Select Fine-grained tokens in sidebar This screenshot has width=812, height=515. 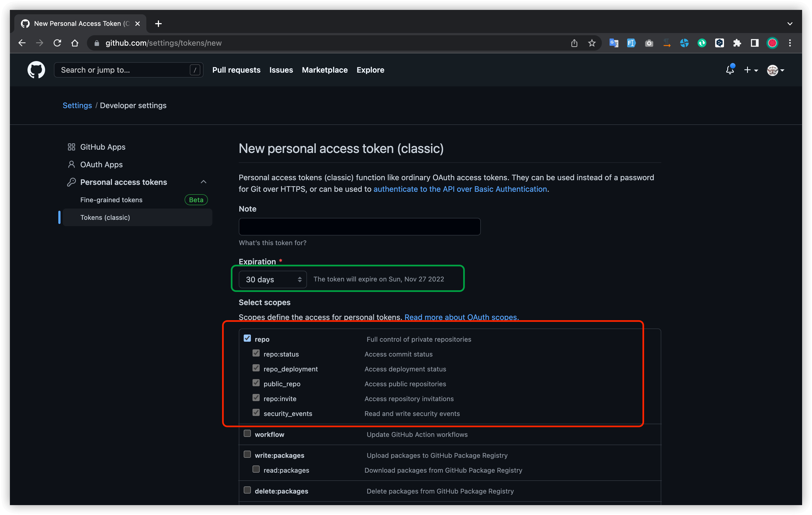(x=111, y=200)
